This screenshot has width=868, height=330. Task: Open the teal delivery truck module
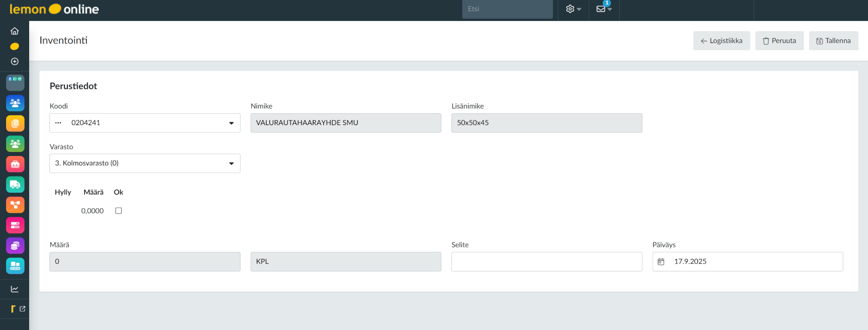point(15,185)
